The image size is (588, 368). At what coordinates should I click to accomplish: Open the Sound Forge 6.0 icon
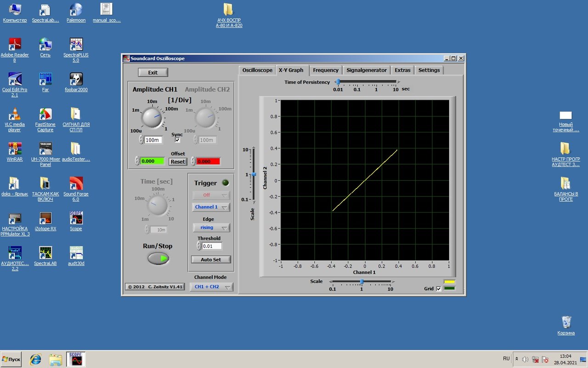coord(76,184)
